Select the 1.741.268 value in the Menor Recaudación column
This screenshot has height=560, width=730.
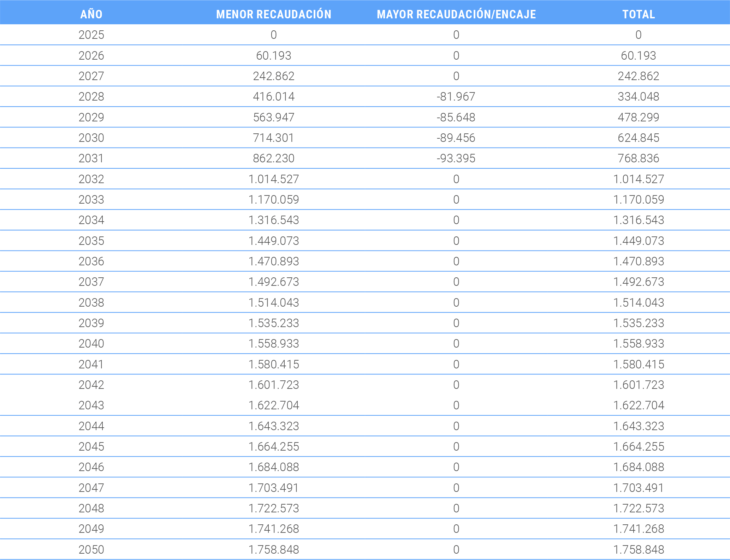click(x=274, y=529)
